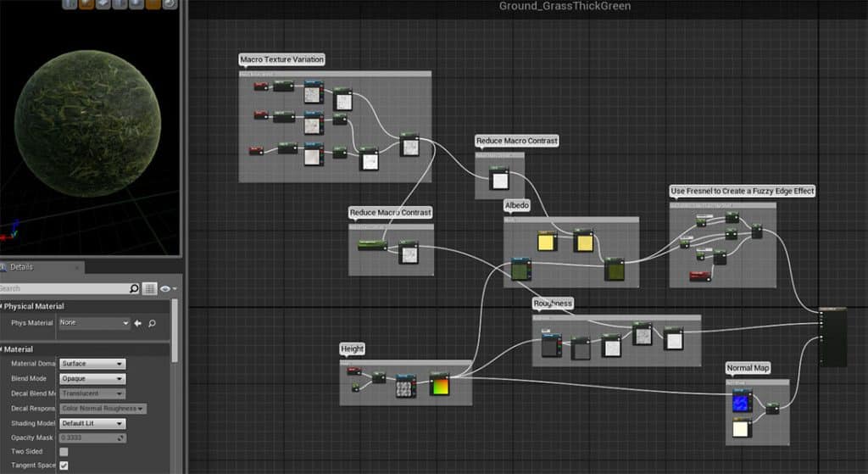Select the blue Normal Map texture node
This screenshot has width=868, height=474.
742,401
